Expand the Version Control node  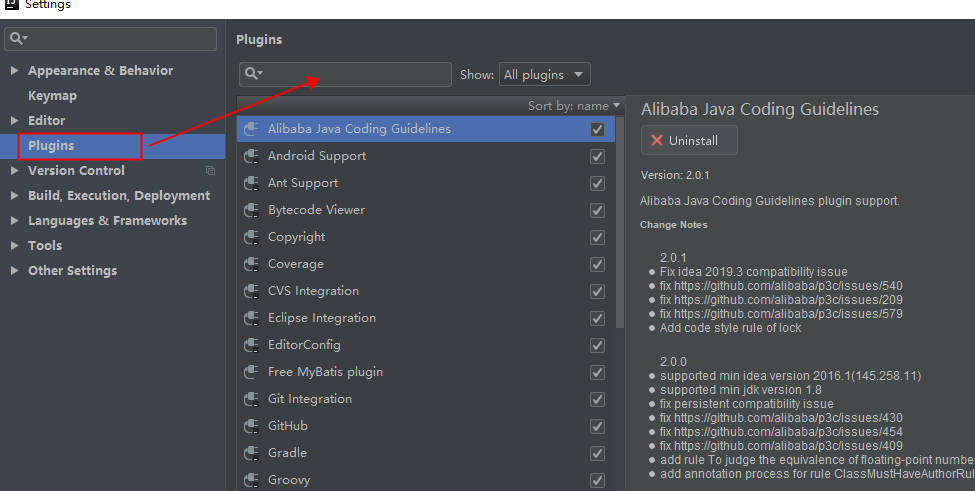click(14, 170)
